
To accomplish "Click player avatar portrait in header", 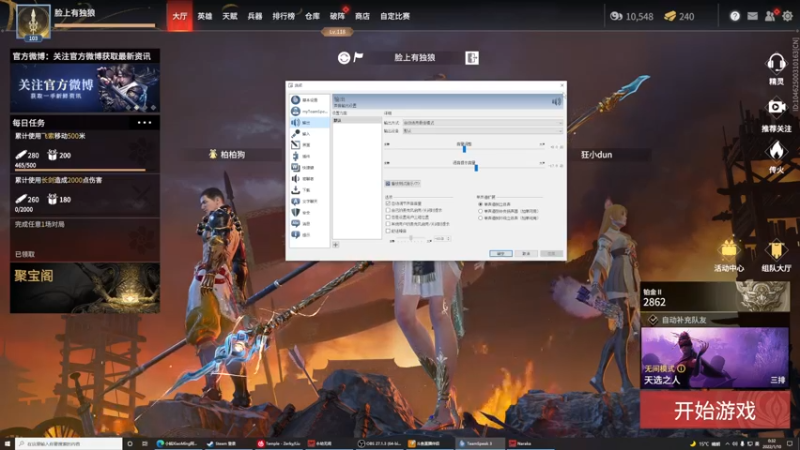I will (x=33, y=22).
